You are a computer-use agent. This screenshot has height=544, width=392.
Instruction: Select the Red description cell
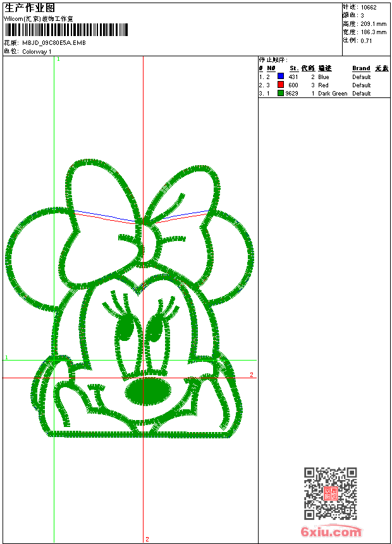(x=323, y=85)
